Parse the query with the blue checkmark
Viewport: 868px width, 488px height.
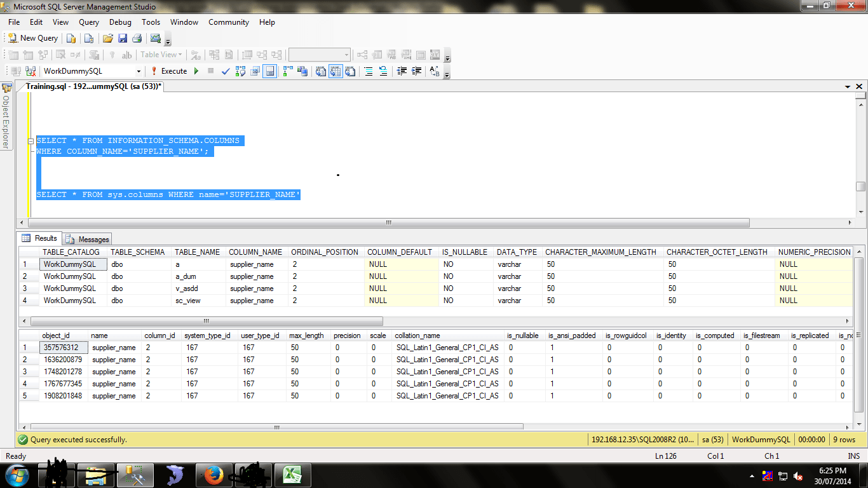(226, 71)
